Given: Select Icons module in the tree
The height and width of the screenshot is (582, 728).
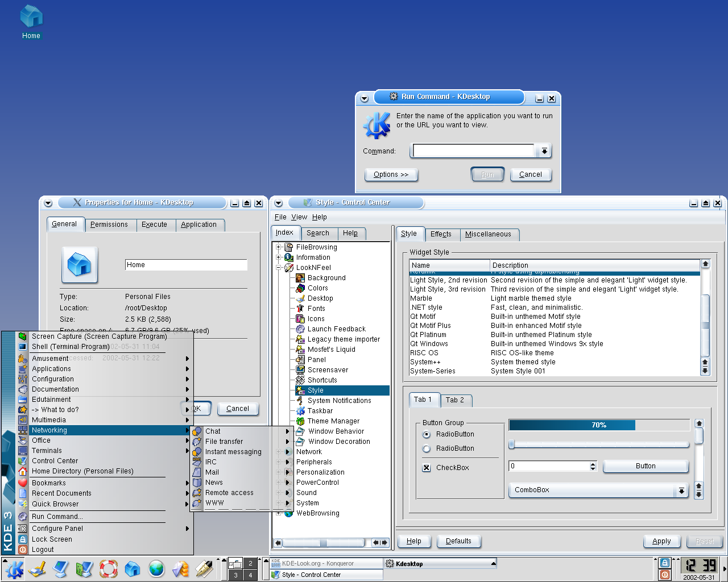Looking at the screenshot, I should coord(316,319).
